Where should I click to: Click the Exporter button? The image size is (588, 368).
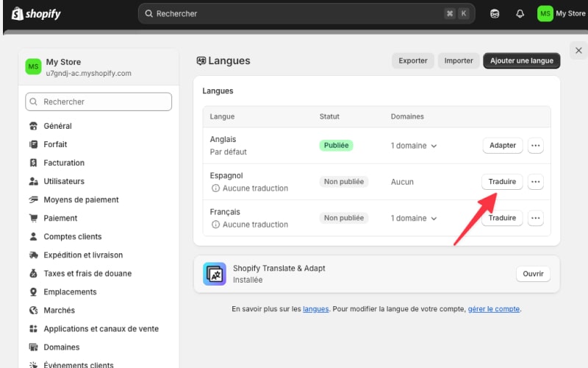(x=412, y=61)
